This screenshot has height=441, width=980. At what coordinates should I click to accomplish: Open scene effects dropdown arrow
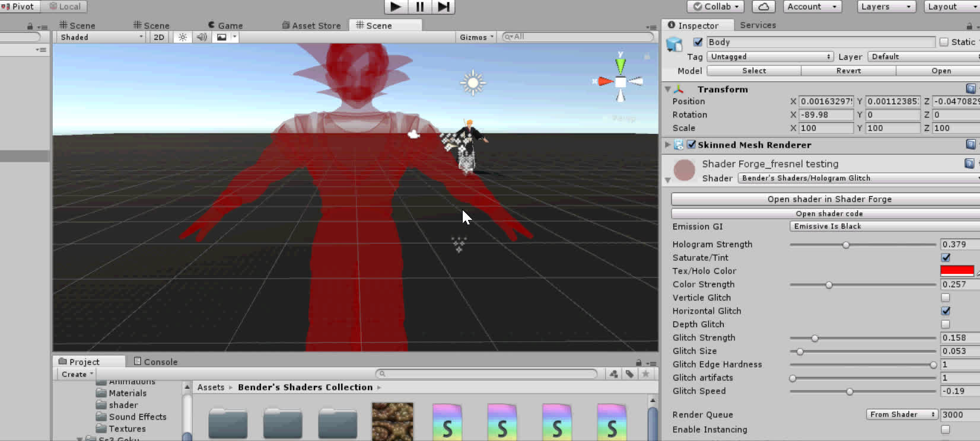pyautogui.click(x=235, y=37)
